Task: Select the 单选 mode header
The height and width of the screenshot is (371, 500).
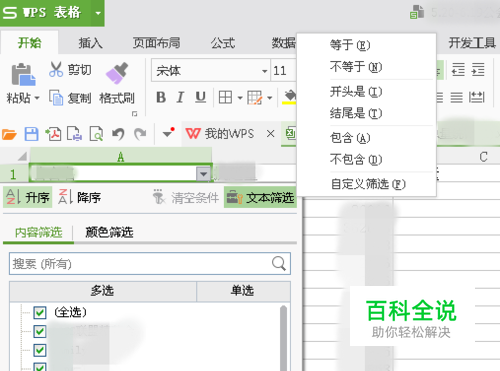Action: point(243,291)
